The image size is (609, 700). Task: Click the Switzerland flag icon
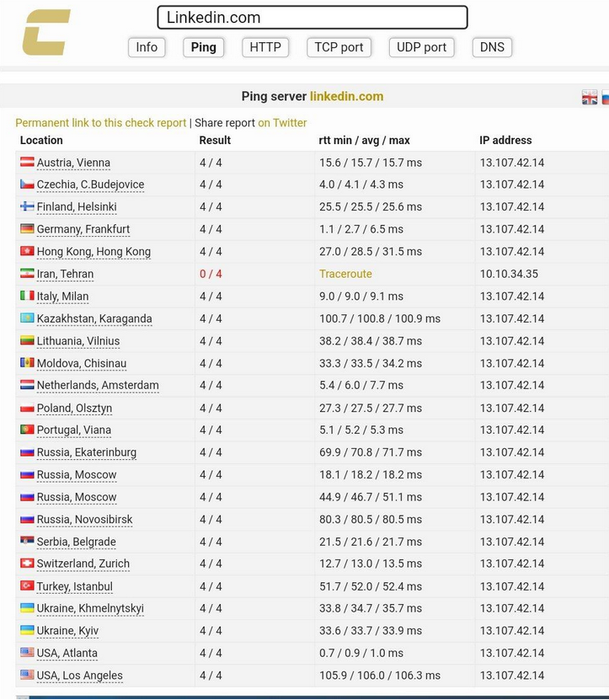(27, 563)
